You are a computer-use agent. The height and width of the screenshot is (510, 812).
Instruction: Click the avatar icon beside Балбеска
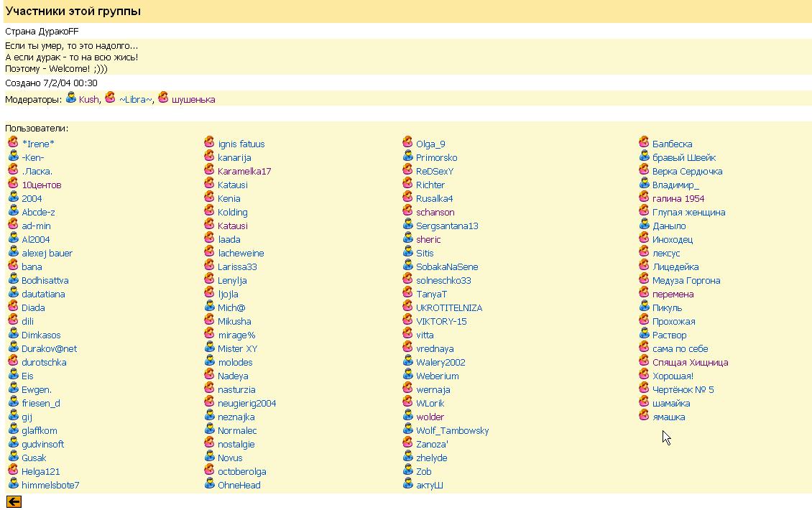click(x=644, y=143)
